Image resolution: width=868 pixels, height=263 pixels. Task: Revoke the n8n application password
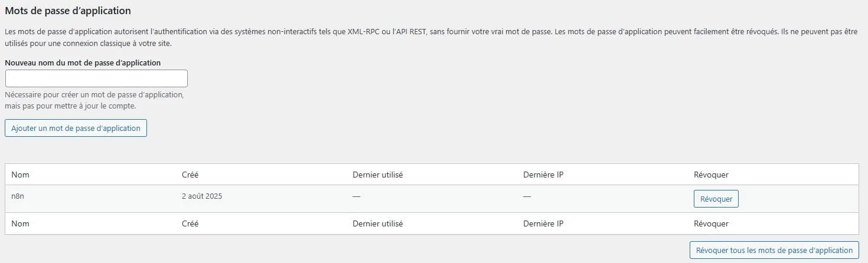pos(716,199)
